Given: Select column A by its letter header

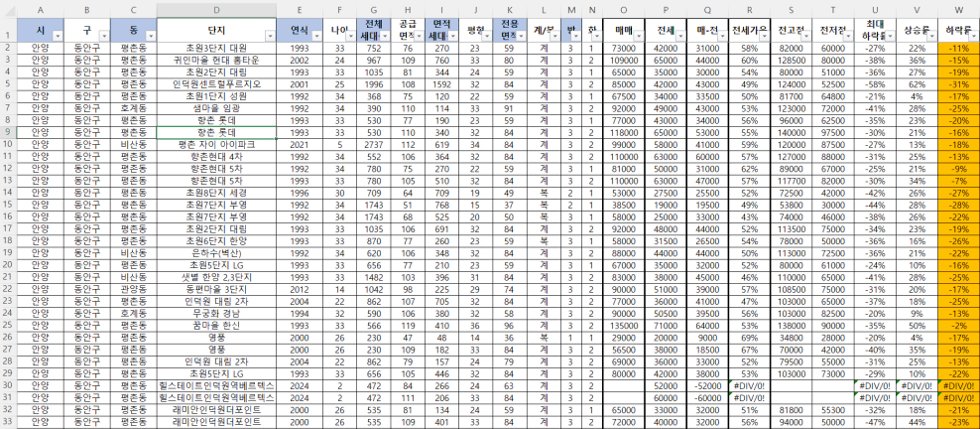Looking at the screenshot, I should [x=40, y=9].
